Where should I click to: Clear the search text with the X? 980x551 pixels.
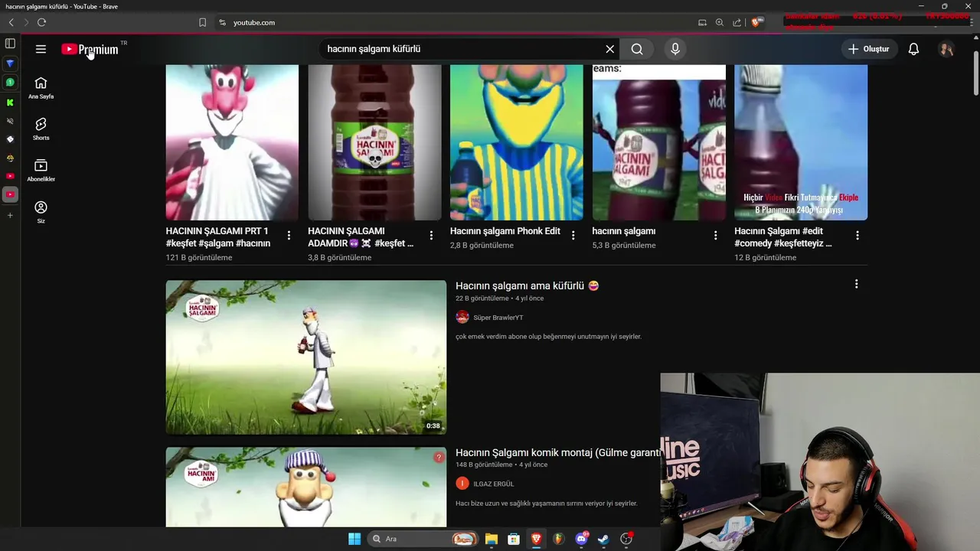[610, 49]
